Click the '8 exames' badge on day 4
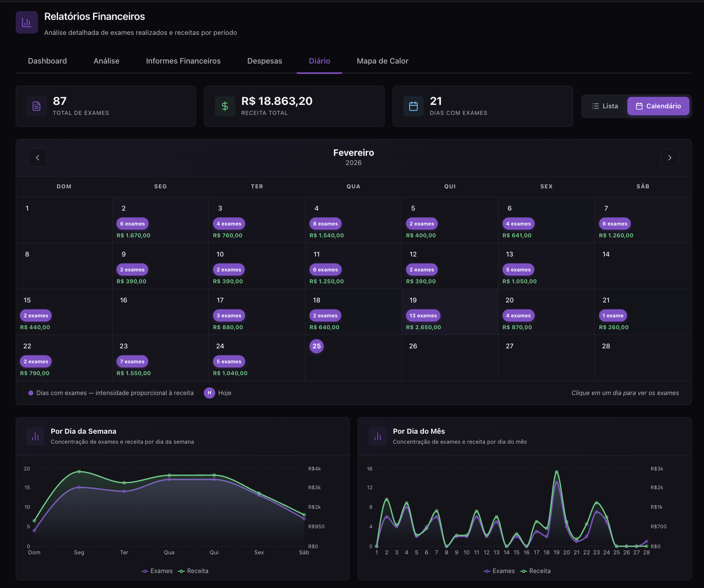 pos(325,224)
